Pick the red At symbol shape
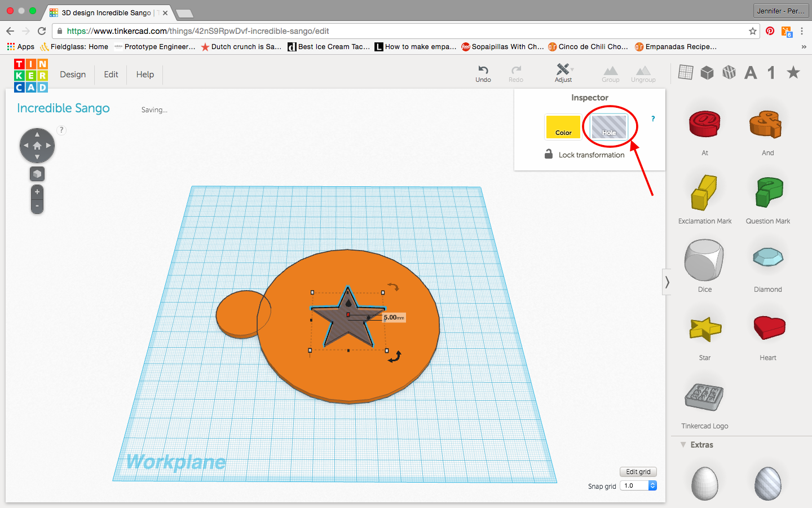 click(x=705, y=124)
